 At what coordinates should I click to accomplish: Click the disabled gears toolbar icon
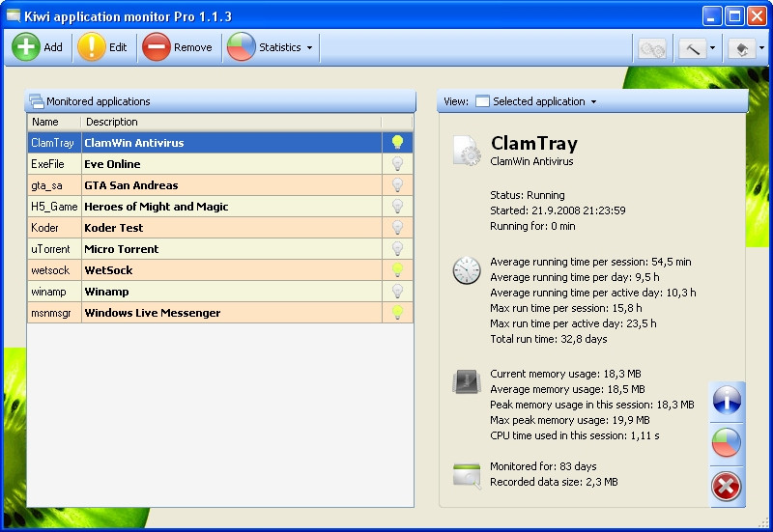point(652,49)
